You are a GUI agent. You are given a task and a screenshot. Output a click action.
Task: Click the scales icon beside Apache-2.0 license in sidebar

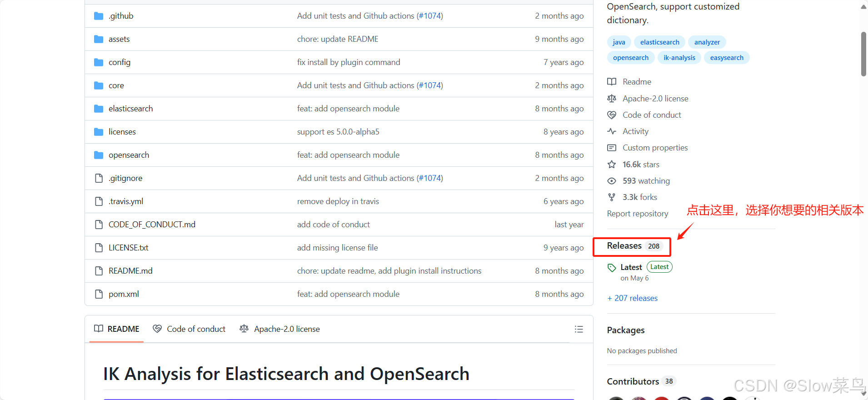612,99
